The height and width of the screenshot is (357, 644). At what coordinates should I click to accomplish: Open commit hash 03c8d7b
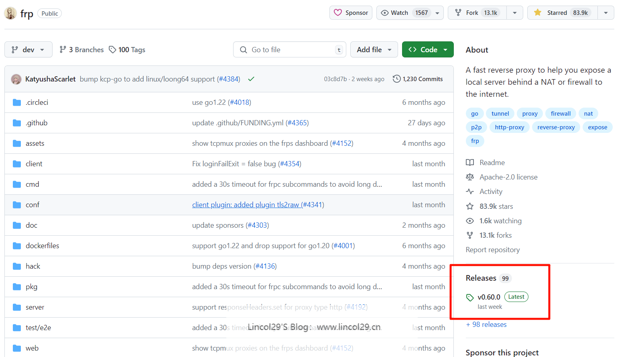point(335,79)
